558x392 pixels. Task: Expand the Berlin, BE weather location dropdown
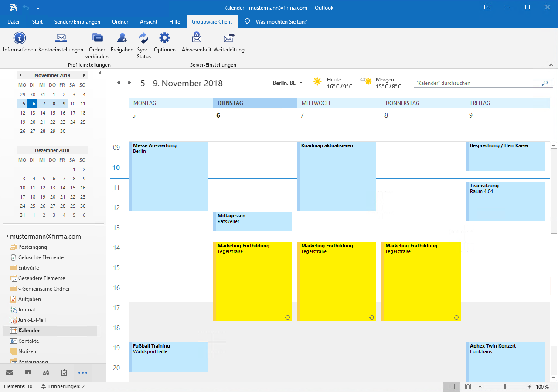(x=301, y=83)
